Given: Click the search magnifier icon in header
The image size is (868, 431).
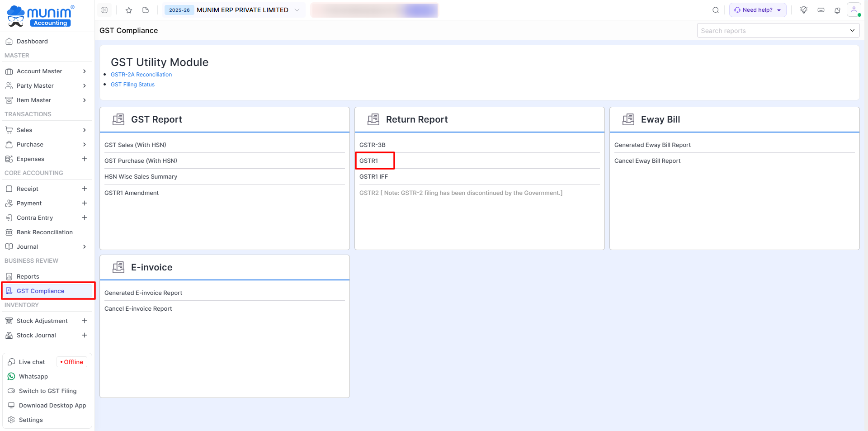Looking at the screenshot, I should [x=716, y=10].
